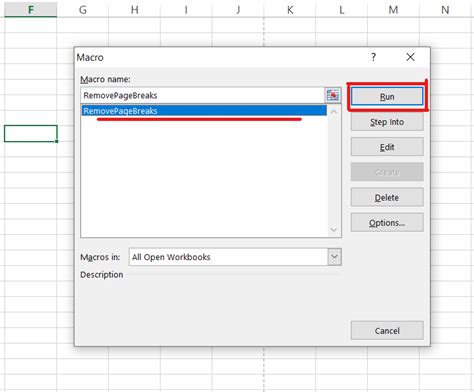This screenshot has width=474, height=392.
Task: Select column G header
Action: coord(83,9)
